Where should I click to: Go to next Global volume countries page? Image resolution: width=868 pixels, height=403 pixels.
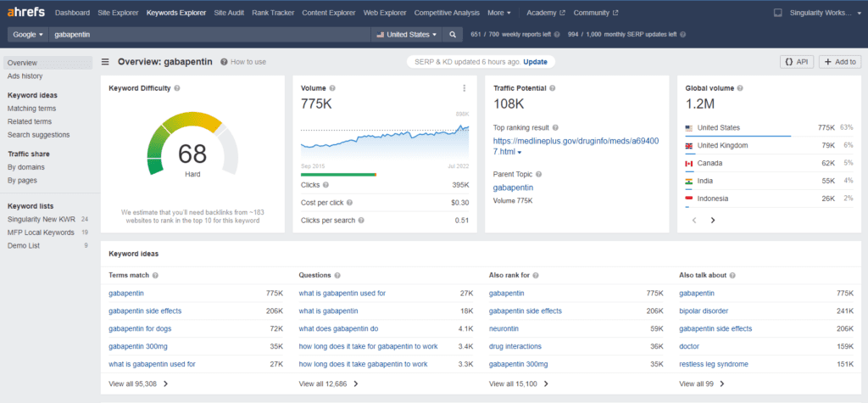tap(713, 220)
